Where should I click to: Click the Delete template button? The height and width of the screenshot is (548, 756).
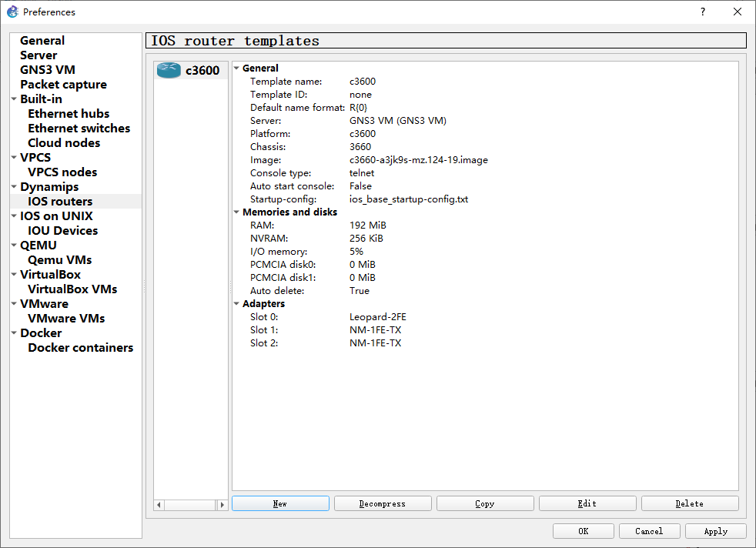[690, 503]
